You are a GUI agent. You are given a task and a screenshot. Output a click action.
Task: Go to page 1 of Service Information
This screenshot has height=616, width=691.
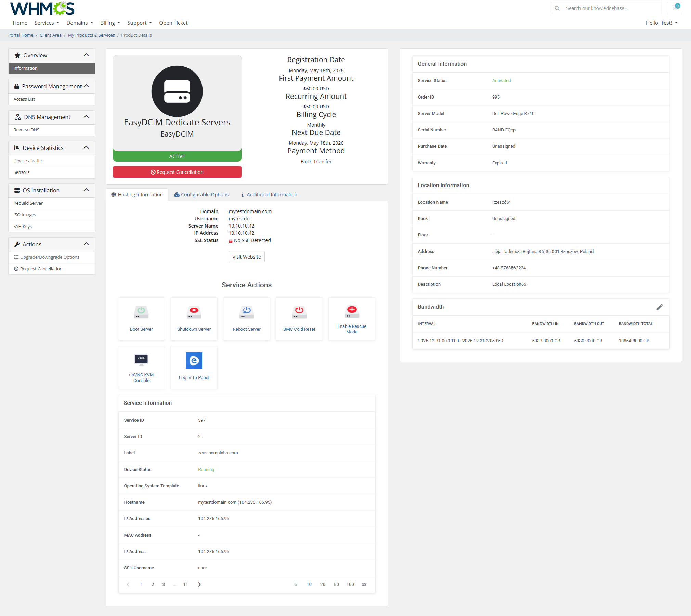coord(142,585)
